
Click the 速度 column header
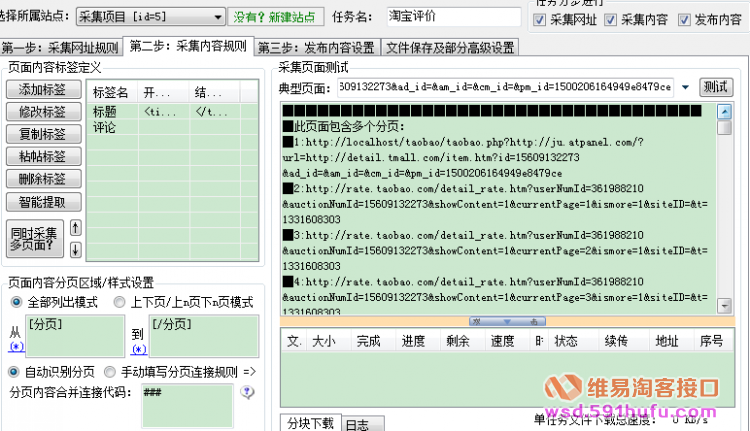(x=507, y=341)
